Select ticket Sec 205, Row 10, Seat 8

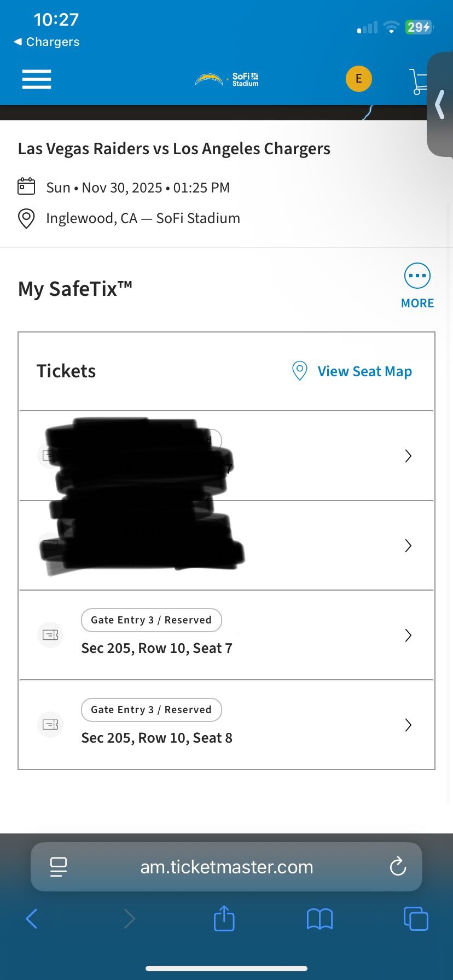(226, 725)
